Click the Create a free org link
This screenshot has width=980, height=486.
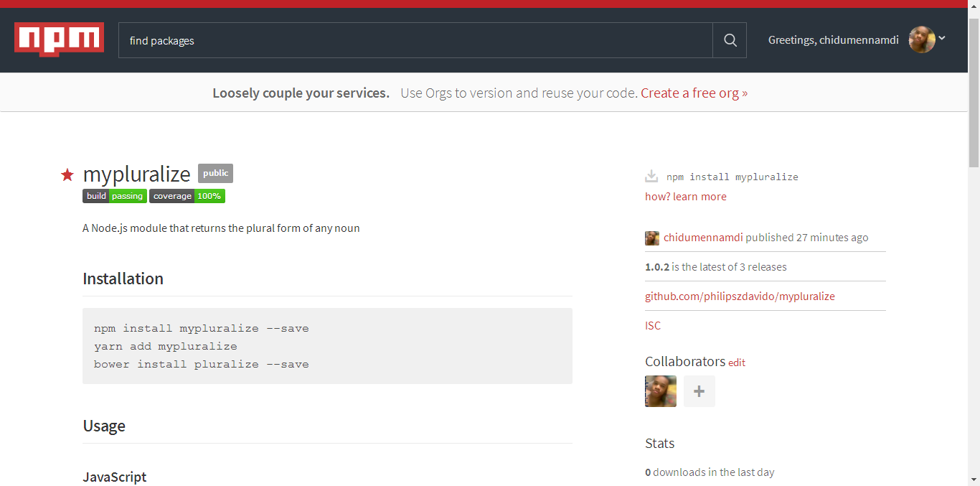pyautogui.click(x=694, y=93)
